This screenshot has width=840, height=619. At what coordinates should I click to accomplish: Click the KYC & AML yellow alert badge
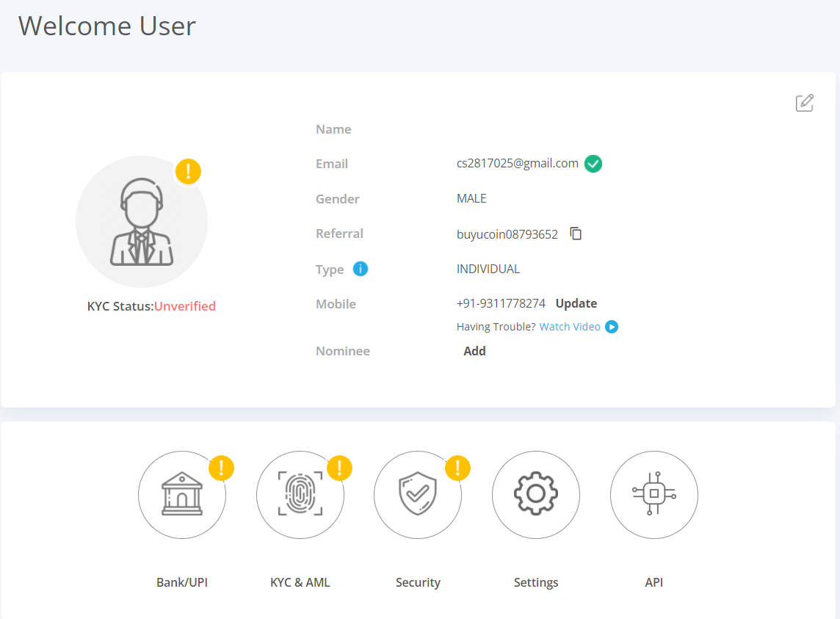click(340, 468)
